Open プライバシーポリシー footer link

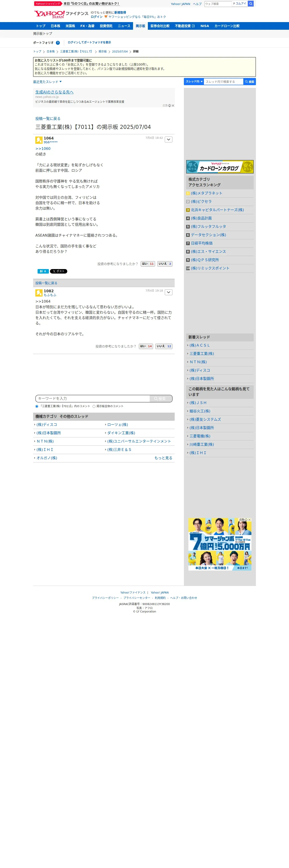tap(105, 598)
